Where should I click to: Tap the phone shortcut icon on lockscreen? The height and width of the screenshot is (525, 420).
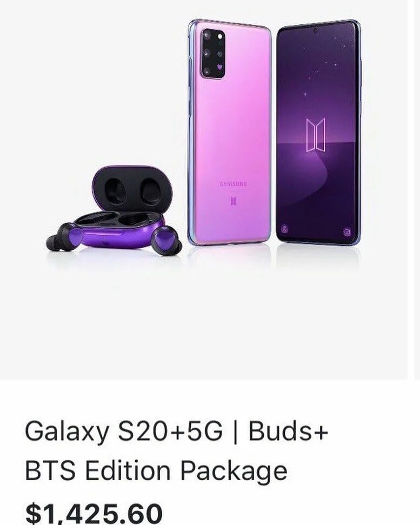(284, 229)
